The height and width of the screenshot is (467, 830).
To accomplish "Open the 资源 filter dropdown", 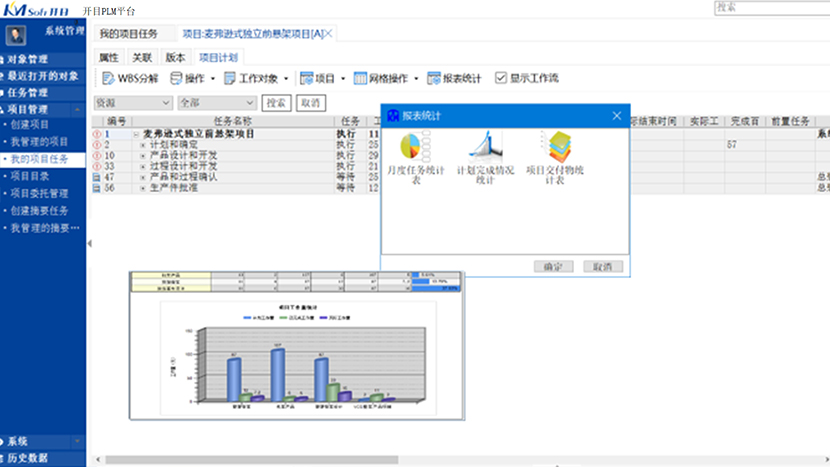I will coord(165,103).
